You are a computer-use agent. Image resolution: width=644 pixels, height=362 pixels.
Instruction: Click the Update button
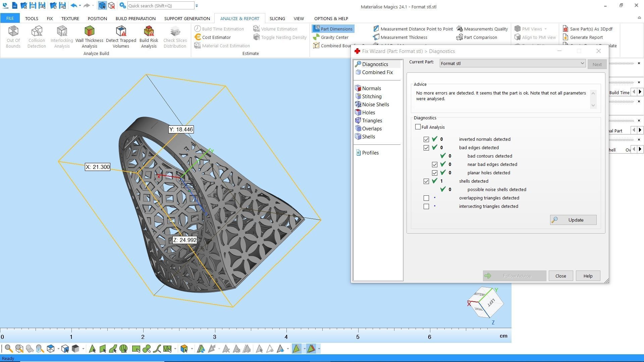[573, 220]
